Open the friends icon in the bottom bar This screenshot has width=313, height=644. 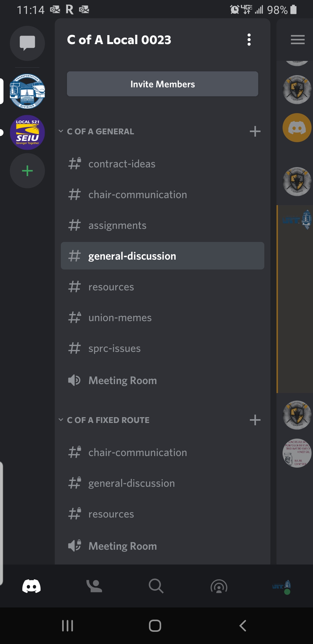coord(94,586)
